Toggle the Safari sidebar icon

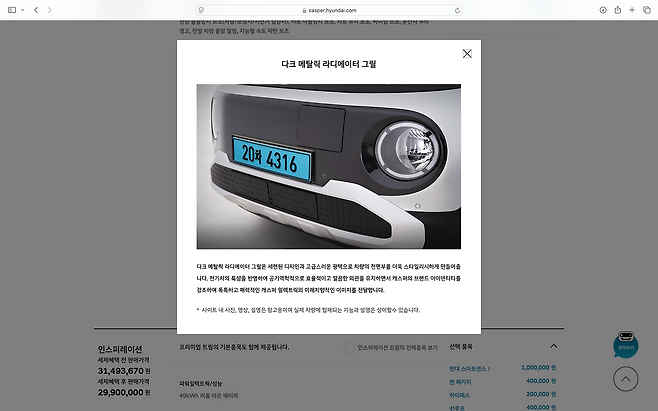point(12,9)
